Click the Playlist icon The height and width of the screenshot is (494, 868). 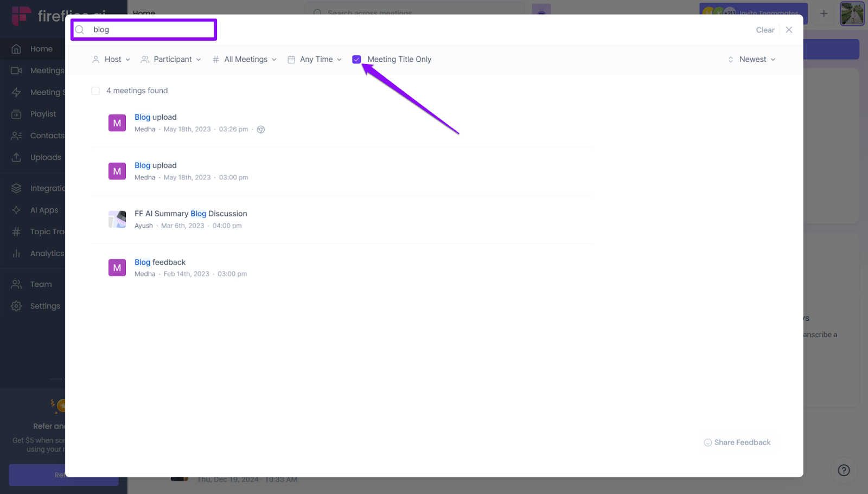16,114
